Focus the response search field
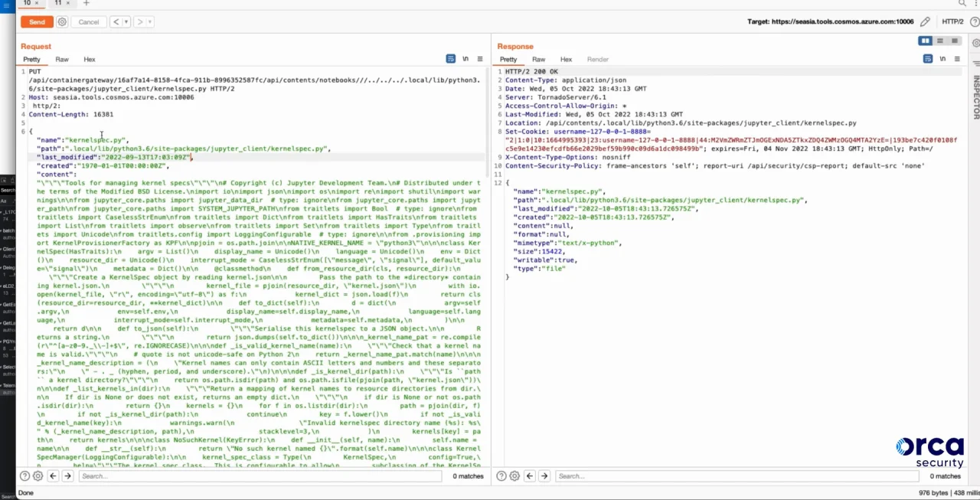 [736, 476]
